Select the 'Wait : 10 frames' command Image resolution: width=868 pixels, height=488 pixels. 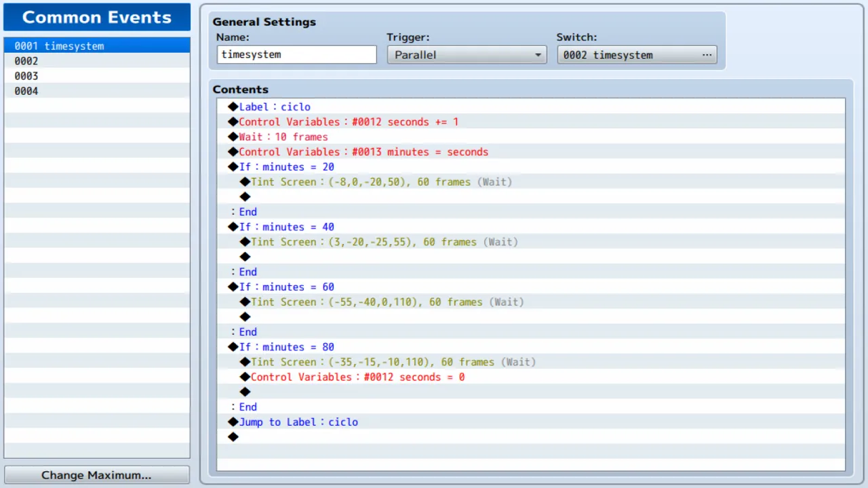pos(531,137)
